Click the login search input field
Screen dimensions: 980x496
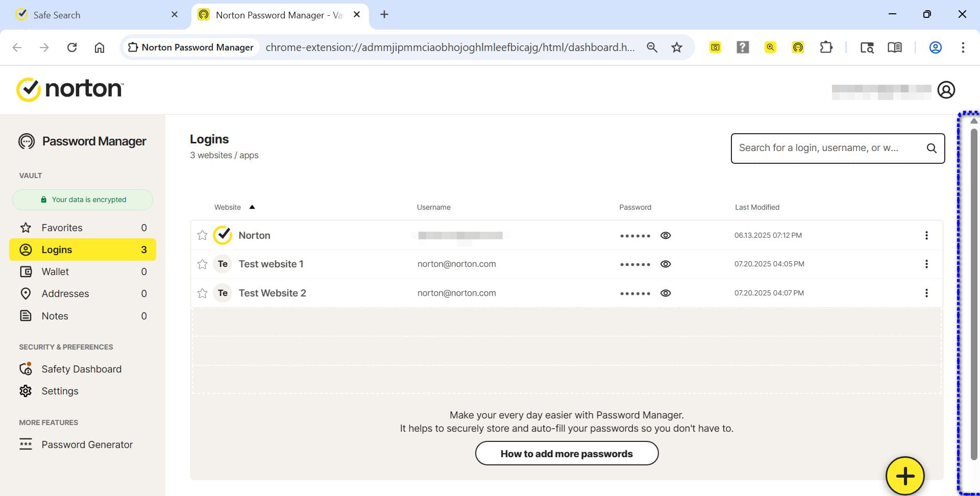point(827,148)
